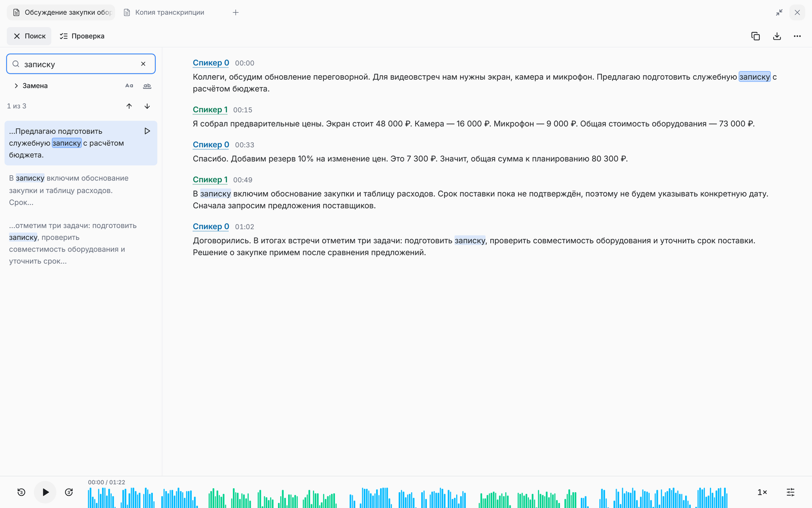812x508 pixels.
Task: Click Спикер 1 label at 00:49
Action: point(210,180)
